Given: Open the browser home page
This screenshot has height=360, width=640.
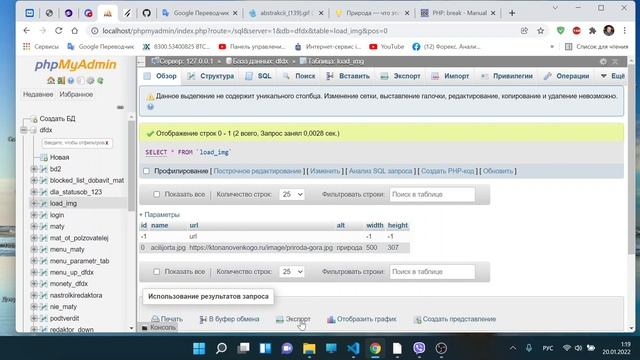Looking at the screenshot, I should click(74, 31).
